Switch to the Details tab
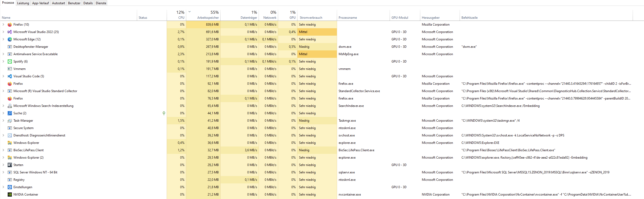This screenshot has height=199, width=644. tap(88, 3)
